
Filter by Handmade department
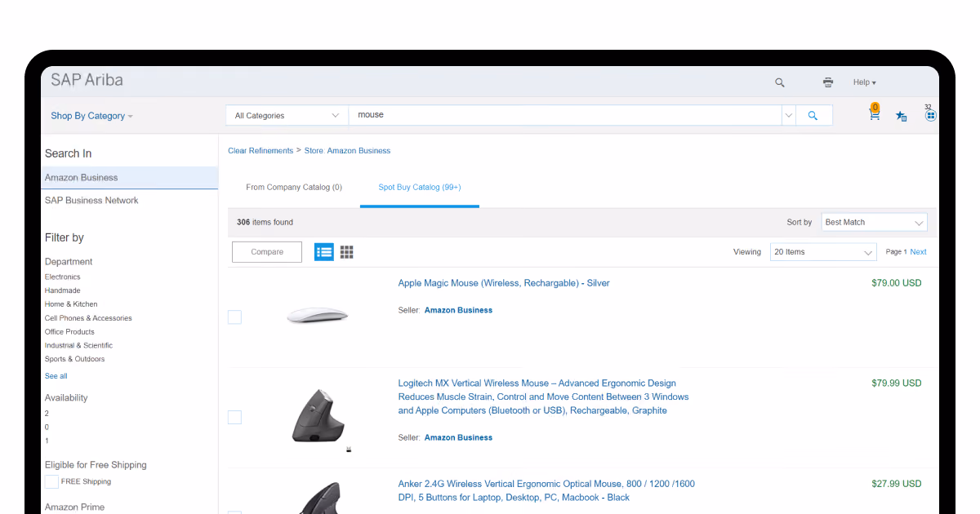click(63, 290)
